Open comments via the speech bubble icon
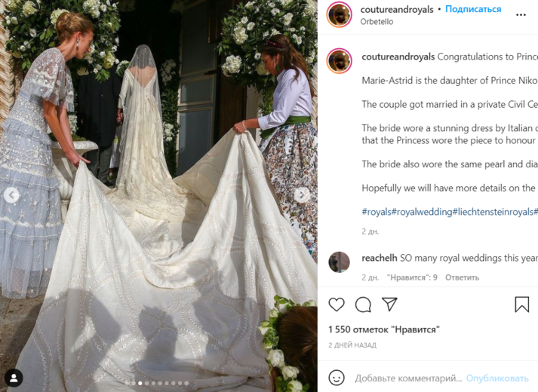The image size is (538, 392). 363,305
